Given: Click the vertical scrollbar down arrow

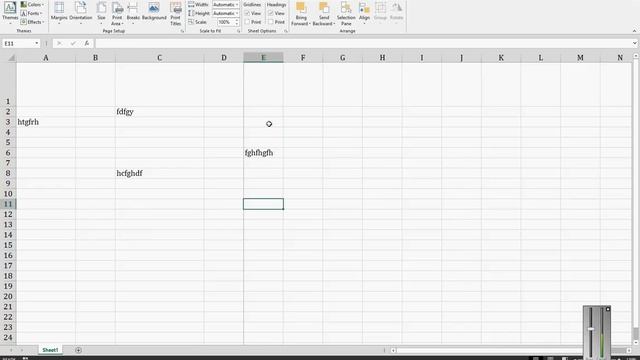Looking at the screenshot, I should click(x=636, y=342).
